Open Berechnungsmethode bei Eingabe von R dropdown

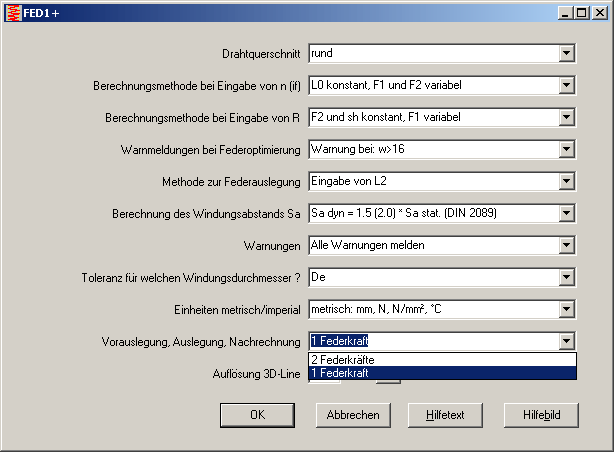(x=566, y=118)
